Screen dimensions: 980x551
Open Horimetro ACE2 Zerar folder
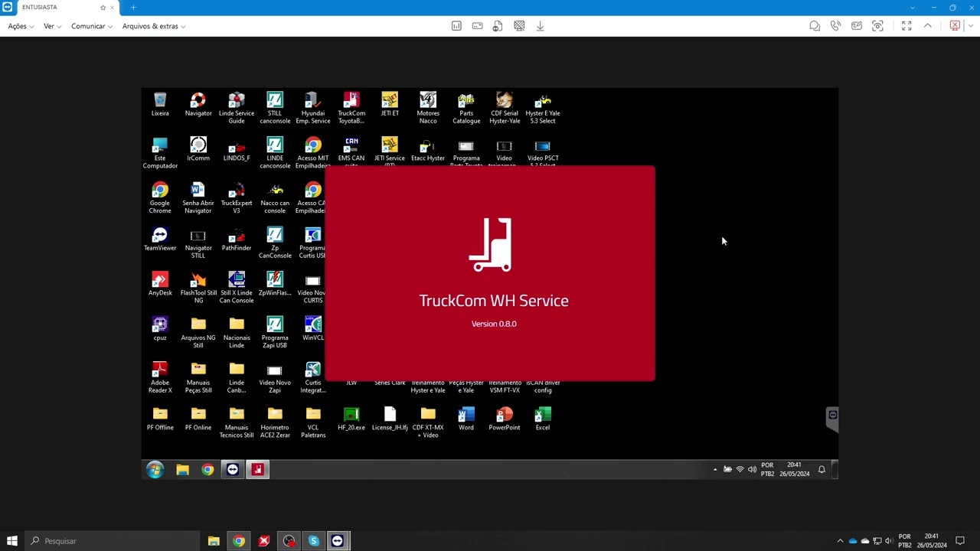pyautogui.click(x=275, y=422)
